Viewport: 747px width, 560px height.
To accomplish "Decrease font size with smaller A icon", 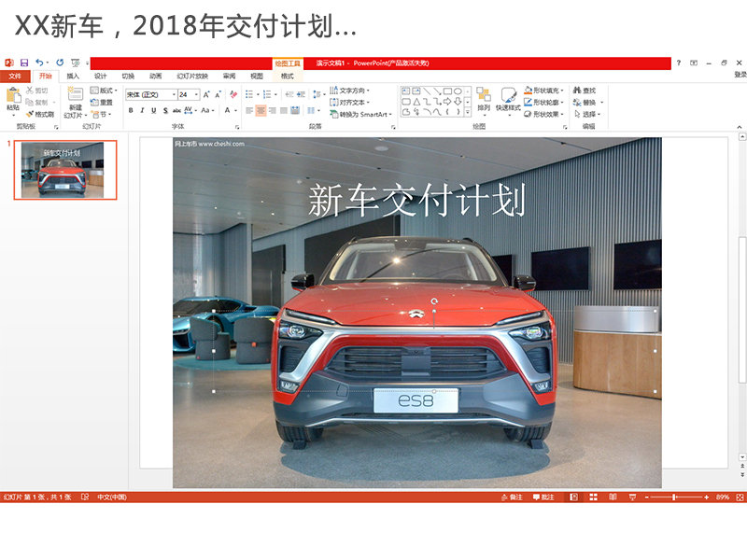I will point(218,95).
